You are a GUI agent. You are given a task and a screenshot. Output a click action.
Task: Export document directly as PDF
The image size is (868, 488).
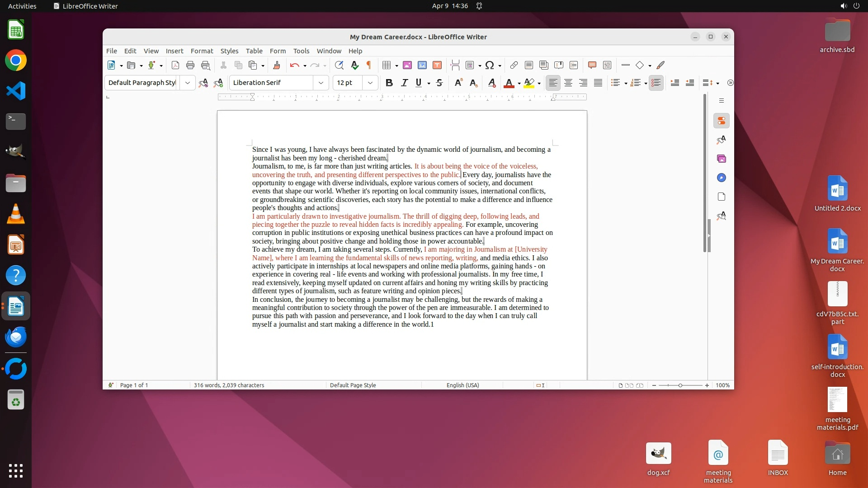175,65
